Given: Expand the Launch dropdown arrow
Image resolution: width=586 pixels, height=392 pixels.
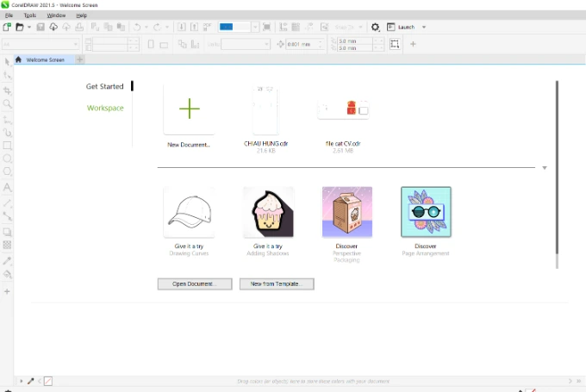Looking at the screenshot, I should pos(424,27).
